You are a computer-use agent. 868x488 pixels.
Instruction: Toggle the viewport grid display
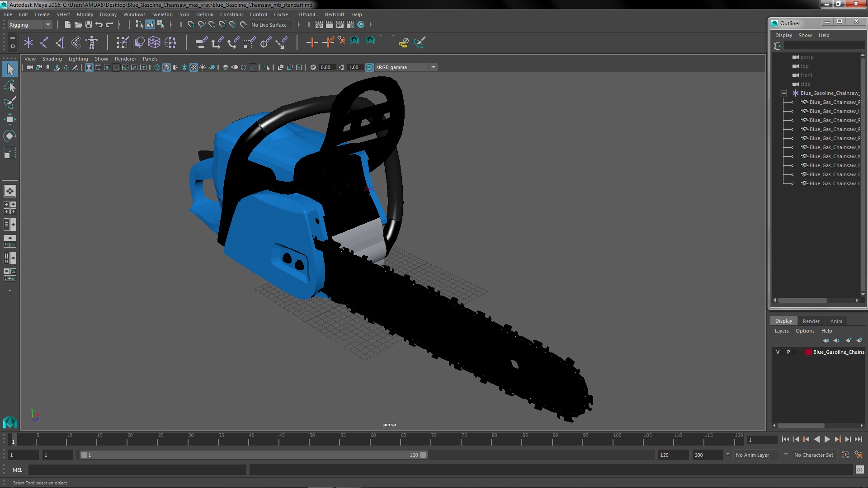(x=89, y=67)
